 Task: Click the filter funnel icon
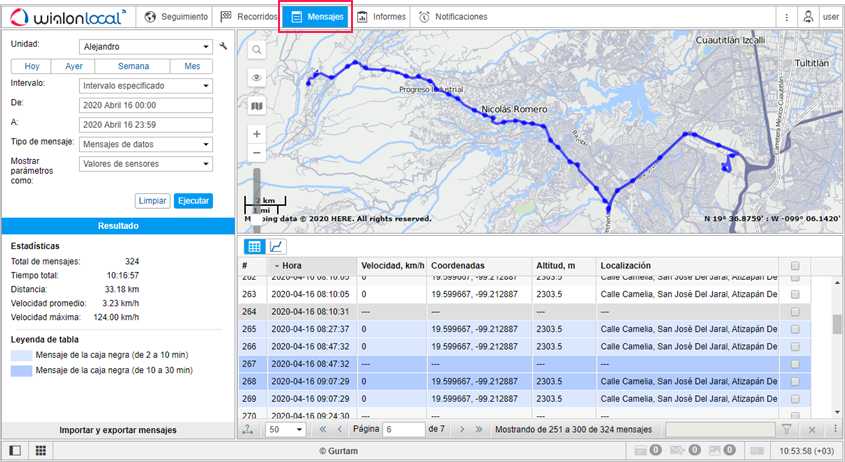[787, 429]
